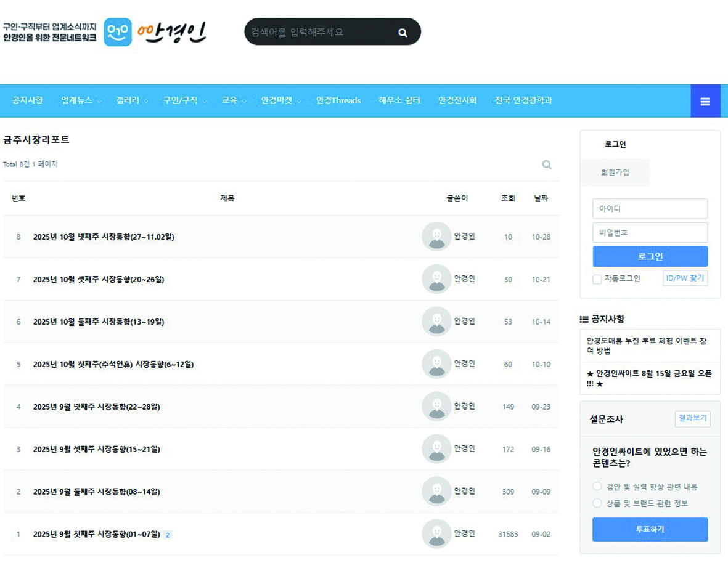Click the list icon beside 공지사항 heading
The width and height of the screenshot is (728, 576).
(x=584, y=319)
